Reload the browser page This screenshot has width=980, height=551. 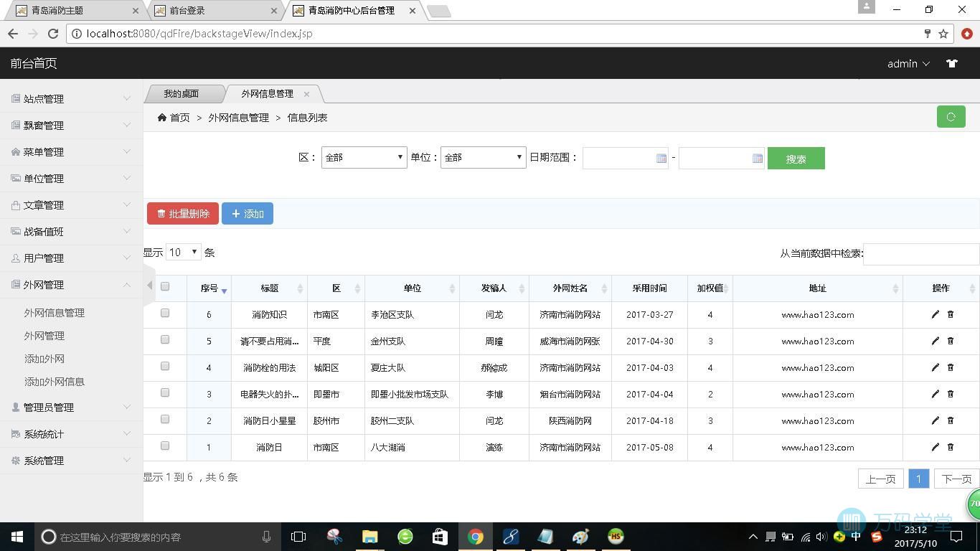click(x=52, y=34)
